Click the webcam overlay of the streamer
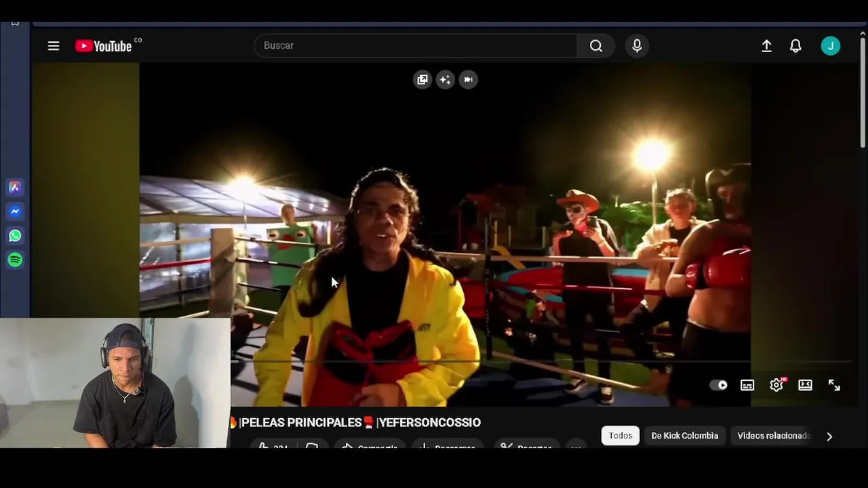The image size is (868, 488). (x=115, y=383)
